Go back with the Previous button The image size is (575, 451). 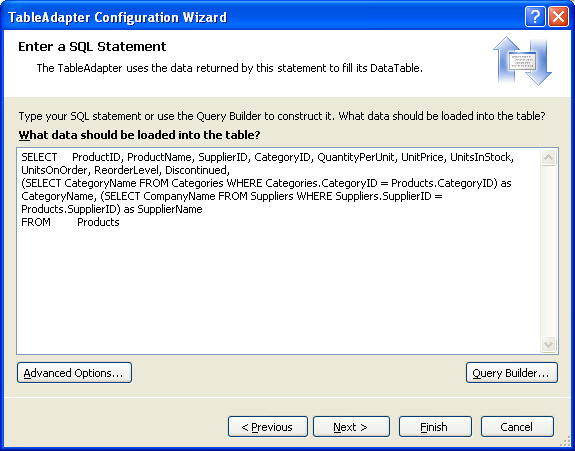268,427
